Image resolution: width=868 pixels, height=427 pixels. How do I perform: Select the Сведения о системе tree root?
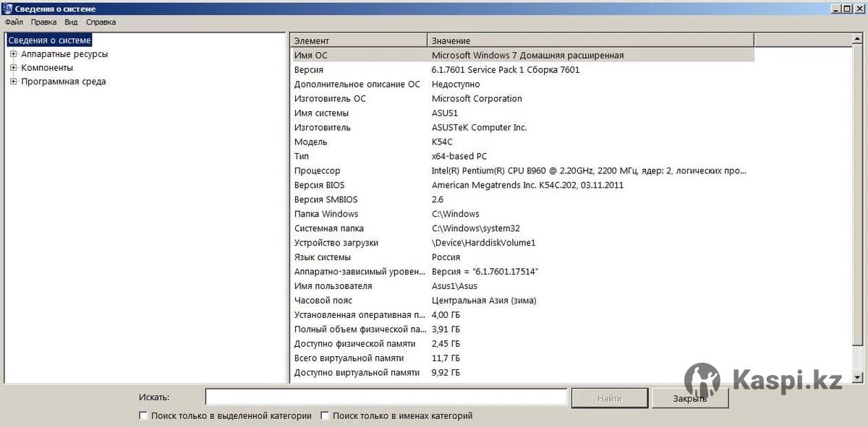pos(49,40)
